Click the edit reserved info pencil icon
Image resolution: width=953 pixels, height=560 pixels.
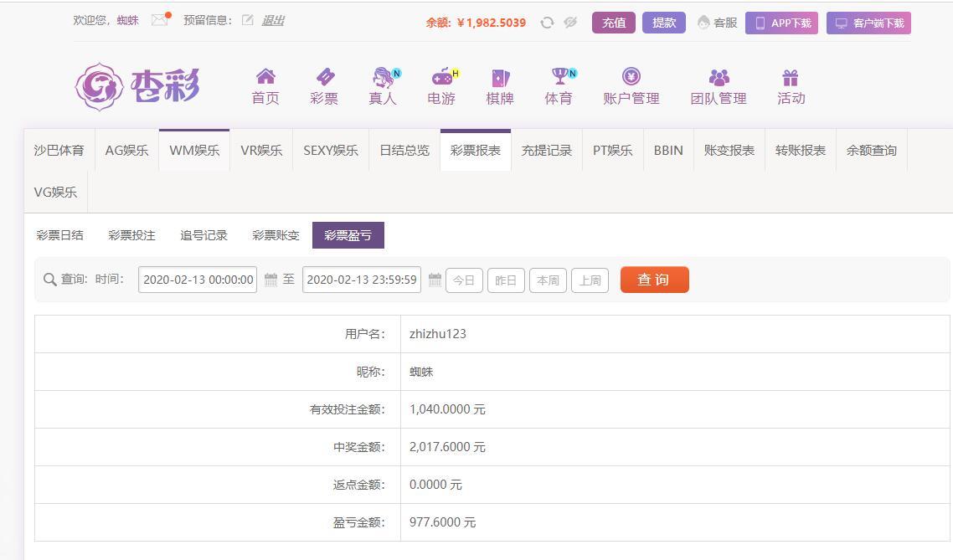pos(248,20)
